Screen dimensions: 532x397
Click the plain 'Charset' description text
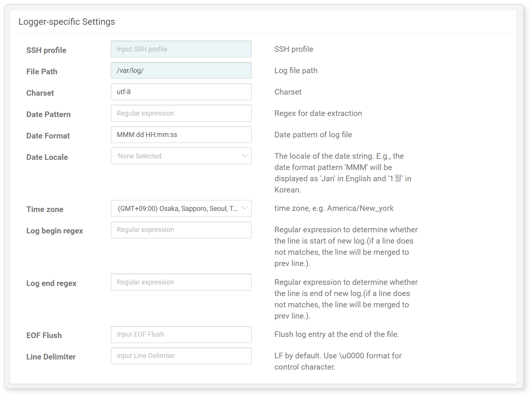coord(288,92)
